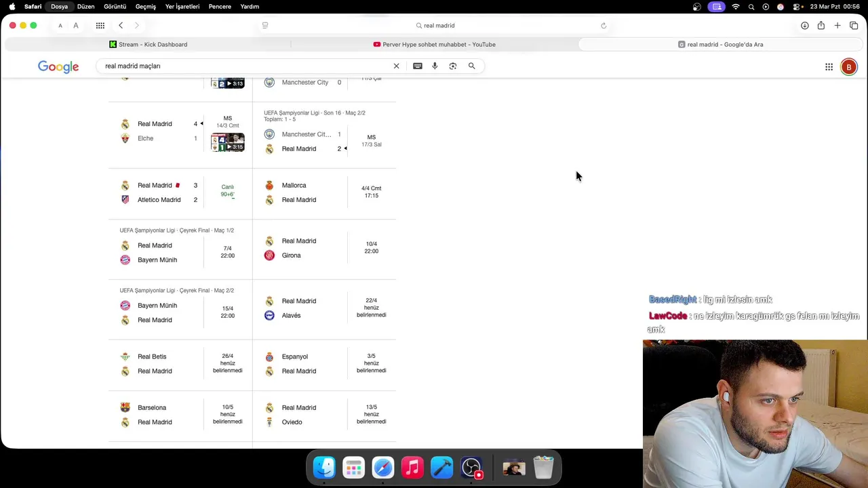The image size is (868, 488).
Task: Open the Google apps grid icon
Action: 829,66
